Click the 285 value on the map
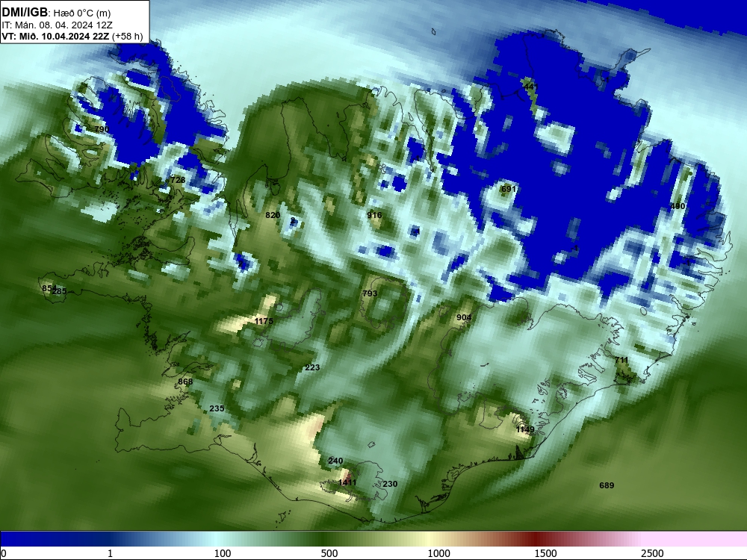Viewport: 747px width, 560px height. [x=60, y=291]
